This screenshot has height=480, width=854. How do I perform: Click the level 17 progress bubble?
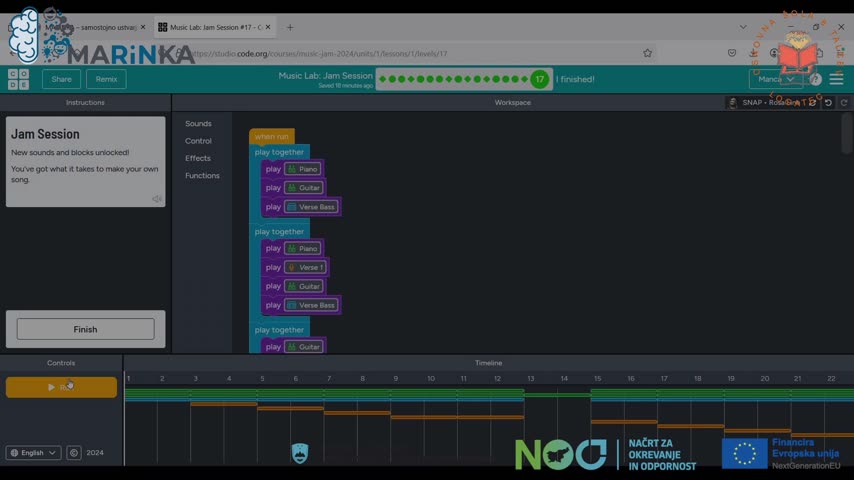click(x=540, y=79)
